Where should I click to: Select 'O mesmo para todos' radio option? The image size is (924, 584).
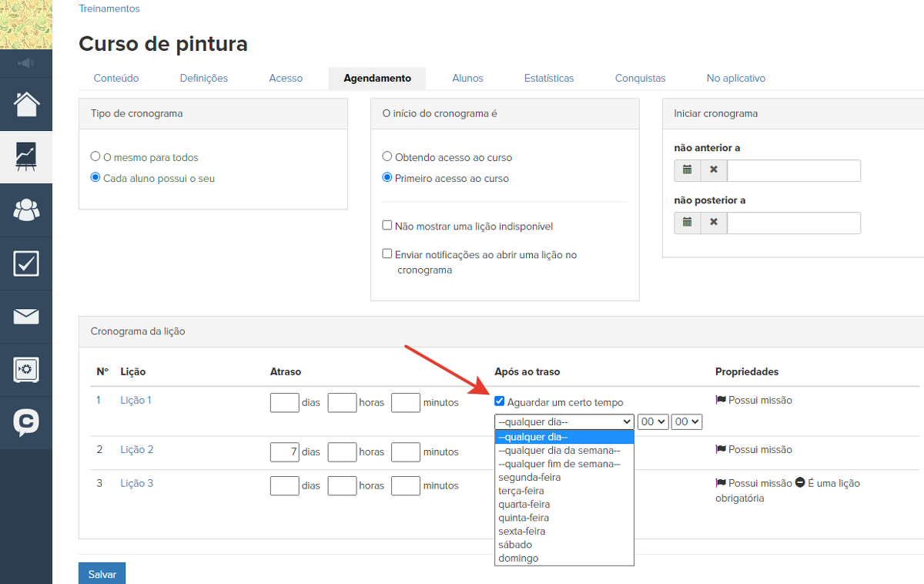(x=95, y=157)
